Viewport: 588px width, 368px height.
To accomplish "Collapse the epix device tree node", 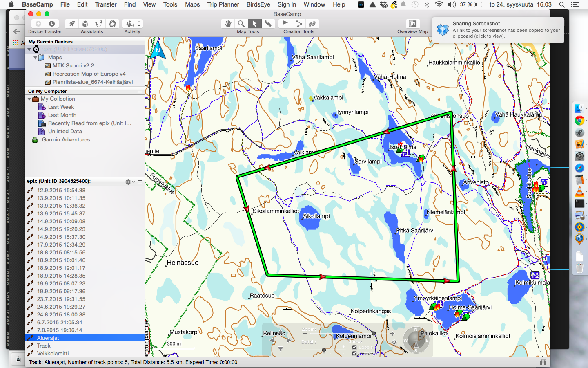I will 29,49.
